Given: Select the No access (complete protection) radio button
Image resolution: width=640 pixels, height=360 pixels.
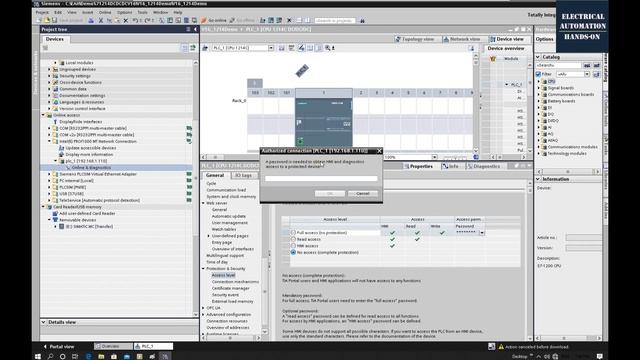Looking at the screenshot, I should point(293,252).
